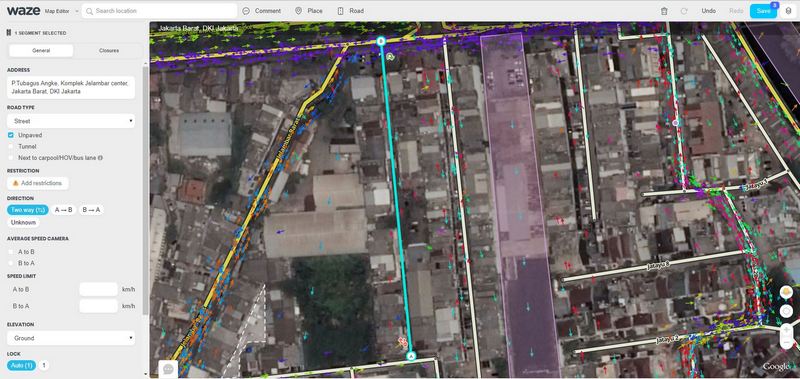Enable the Tunnel checkbox

11,146
